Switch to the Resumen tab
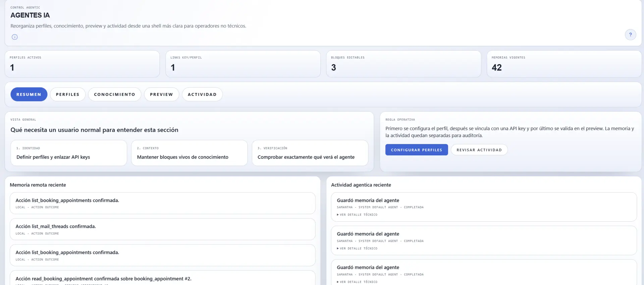This screenshot has width=644, height=285. pos(29,95)
